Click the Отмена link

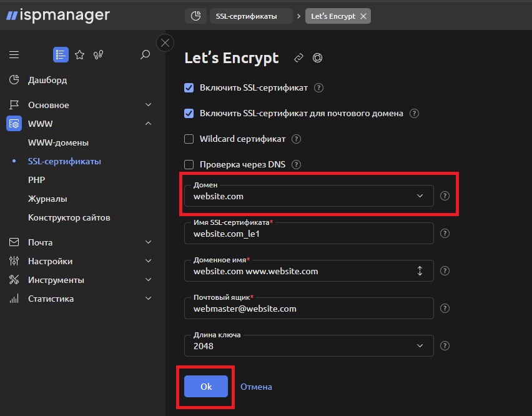click(x=256, y=386)
